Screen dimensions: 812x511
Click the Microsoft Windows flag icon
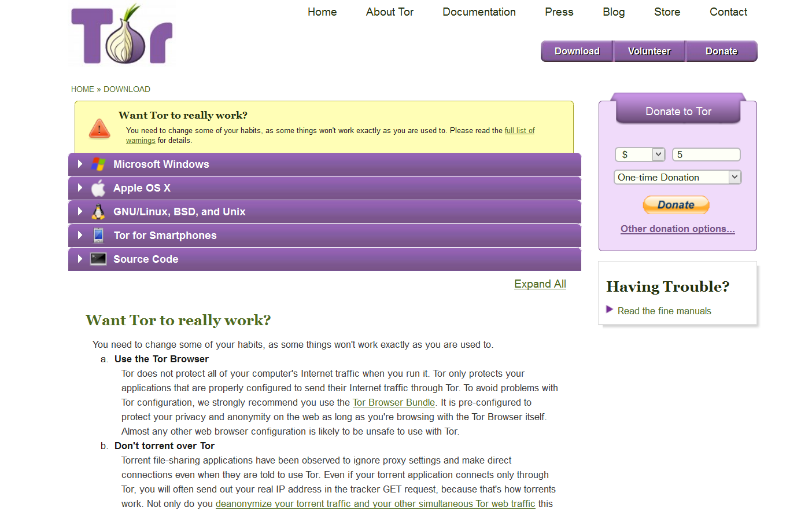point(98,164)
